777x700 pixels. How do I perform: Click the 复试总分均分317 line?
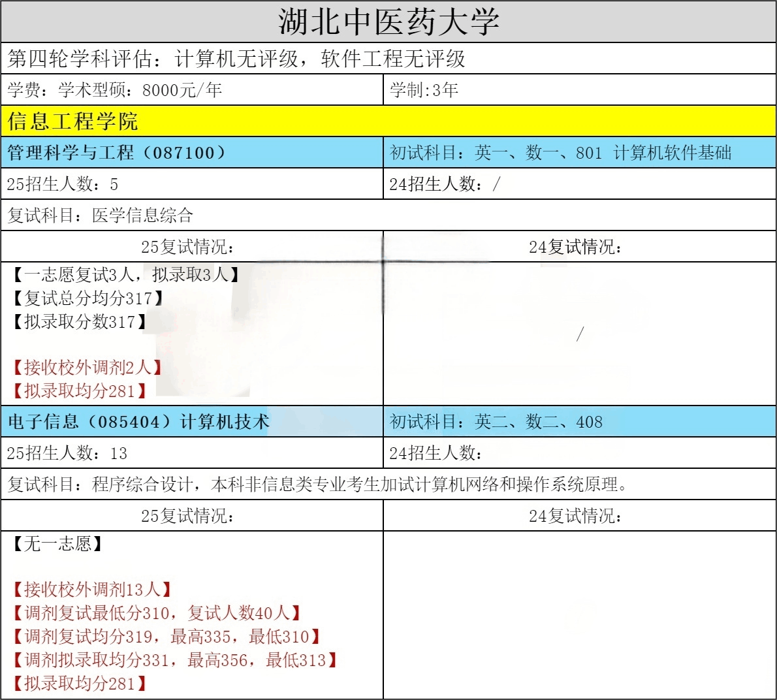click(x=87, y=298)
